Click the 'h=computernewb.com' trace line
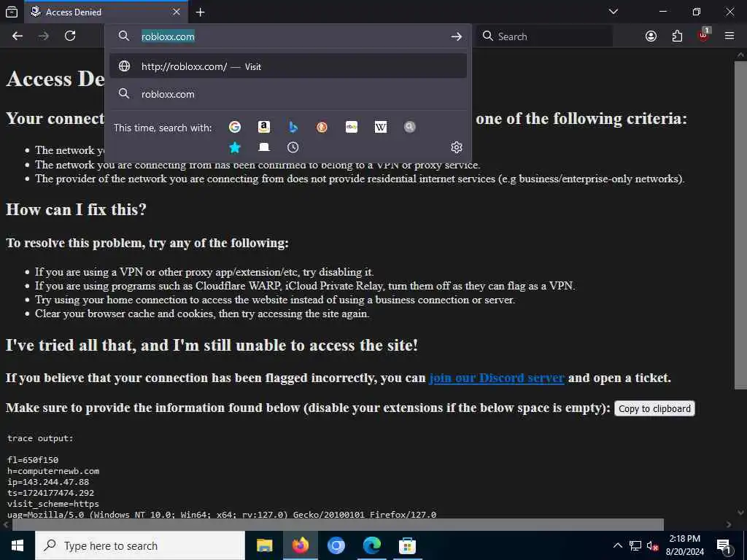This screenshot has height=560, width=747. 53,471
